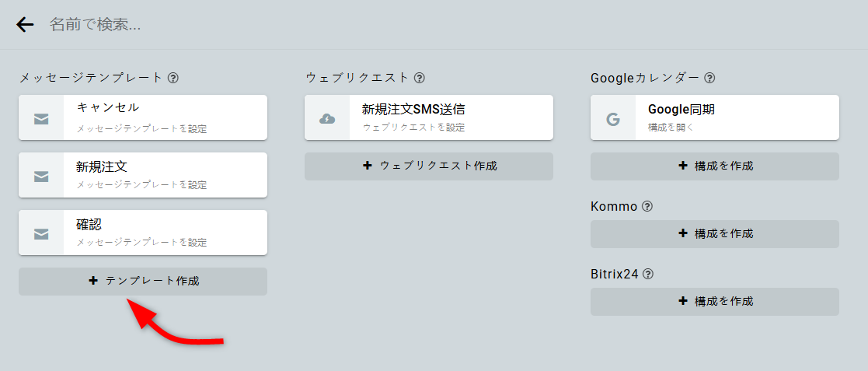The image size is (868, 371).
Task: Create a Kommo configuration
Action: click(x=715, y=233)
